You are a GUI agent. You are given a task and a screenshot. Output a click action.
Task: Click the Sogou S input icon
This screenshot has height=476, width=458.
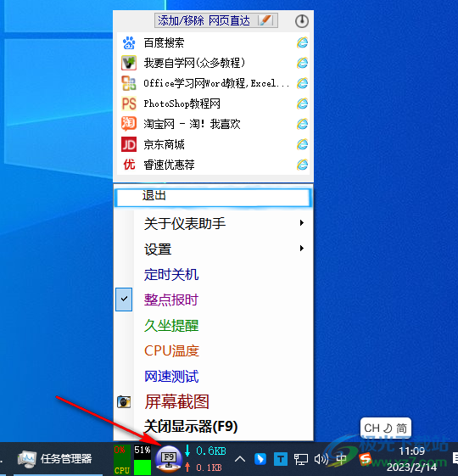(366, 459)
